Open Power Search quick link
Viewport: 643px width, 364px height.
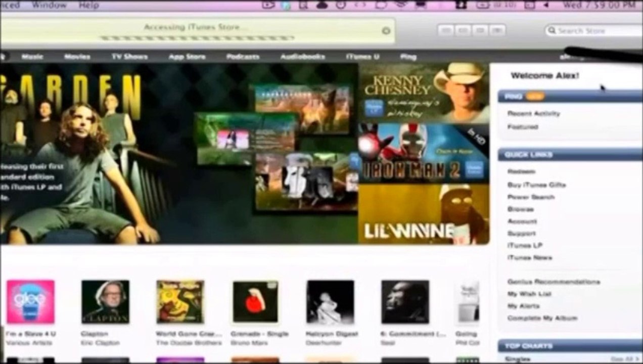coord(531,197)
